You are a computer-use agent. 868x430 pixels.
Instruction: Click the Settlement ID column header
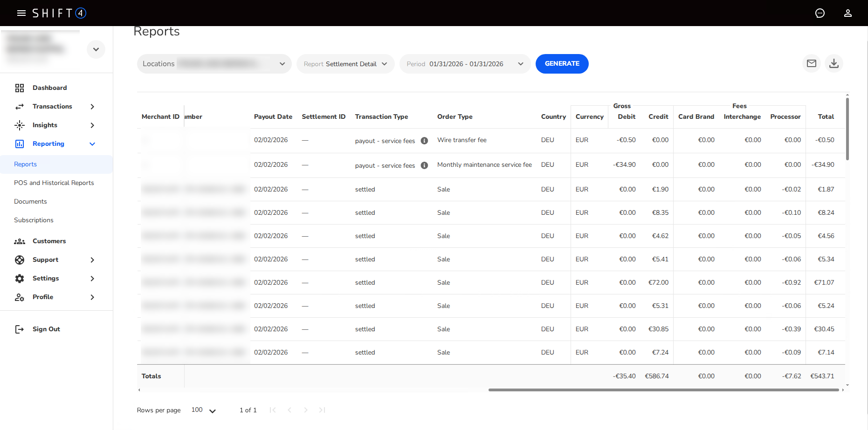[x=324, y=116]
